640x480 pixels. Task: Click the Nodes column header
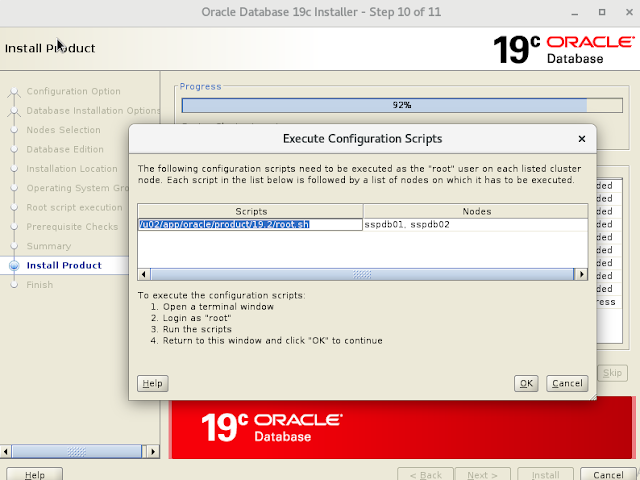(476, 211)
